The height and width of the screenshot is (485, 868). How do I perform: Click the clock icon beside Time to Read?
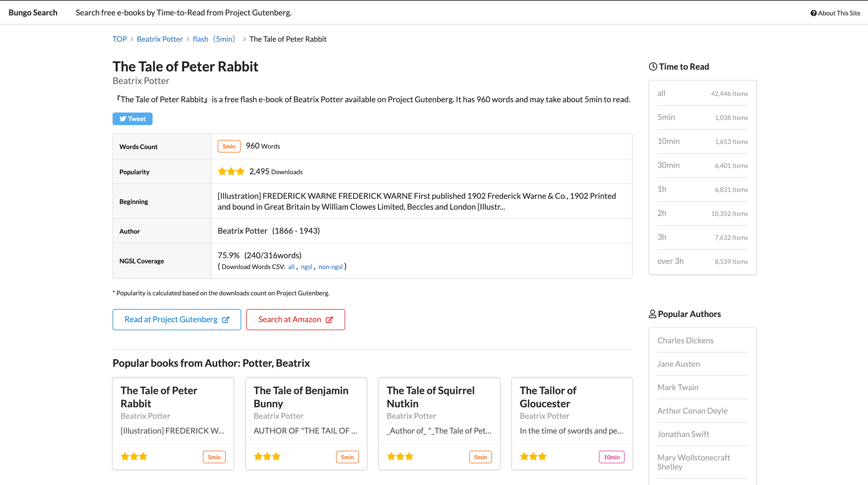click(653, 67)
